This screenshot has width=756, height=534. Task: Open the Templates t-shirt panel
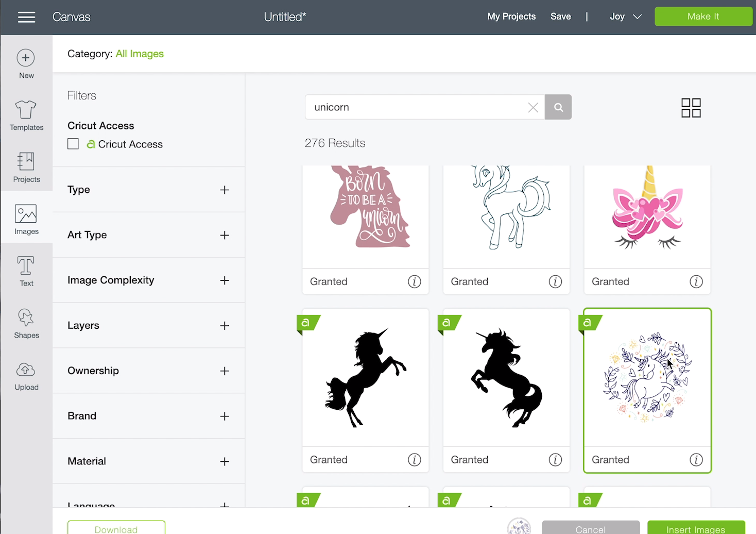pos(26,115)
